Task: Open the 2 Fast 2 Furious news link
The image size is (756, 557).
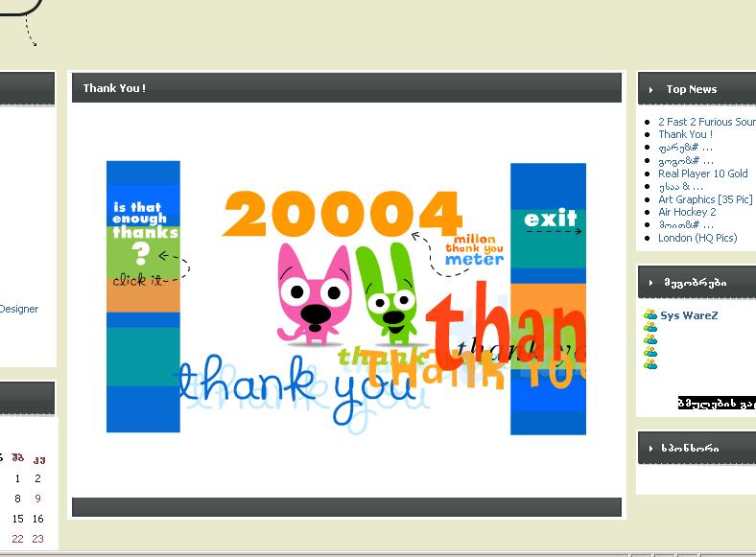Action: click(707, 122)
